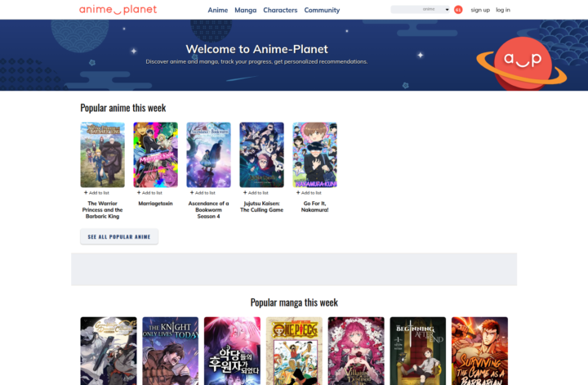Add Jujutsu Kaisen: The Culling Game to list

point(256,193)
